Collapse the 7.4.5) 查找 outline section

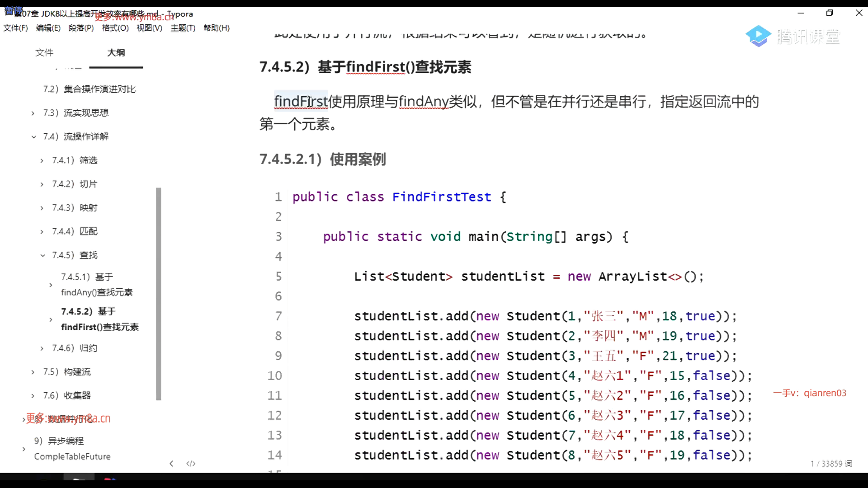(42, 255)
